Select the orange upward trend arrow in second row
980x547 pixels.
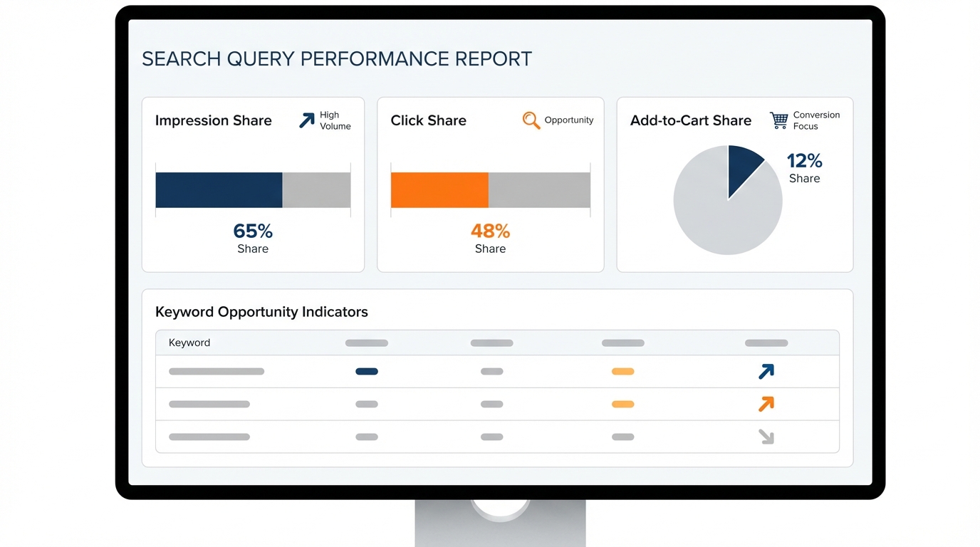766,404
